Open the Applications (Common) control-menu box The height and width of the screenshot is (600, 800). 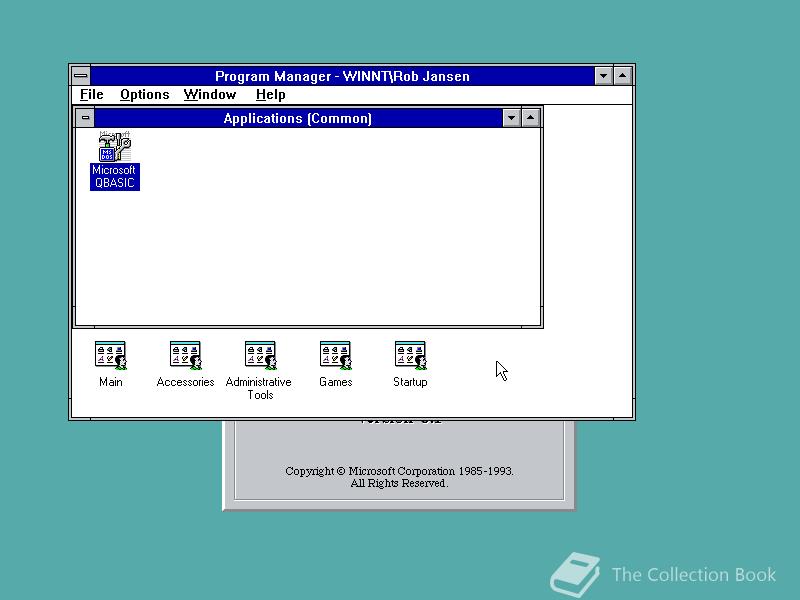[x=87, y=118]
